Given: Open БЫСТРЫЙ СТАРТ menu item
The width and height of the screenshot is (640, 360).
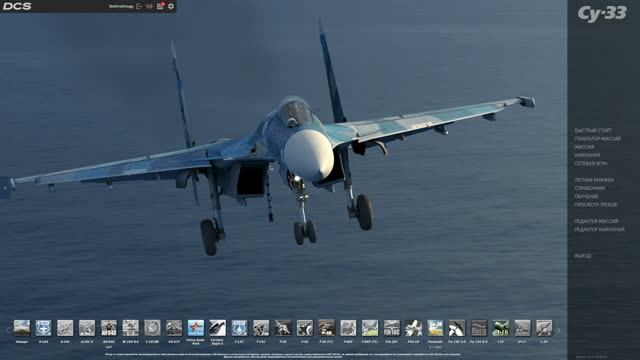Looking at the screenshot, I should tap(593, 131).
